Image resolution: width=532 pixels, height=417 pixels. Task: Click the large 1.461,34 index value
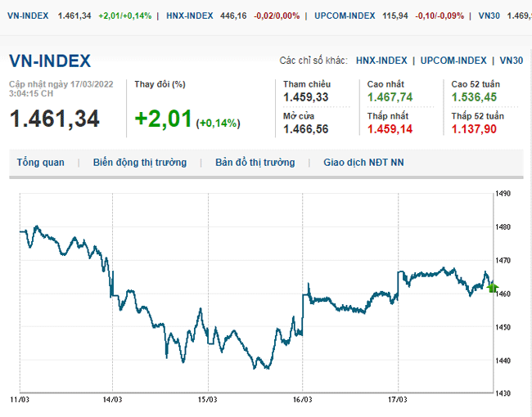tap(54, 119)
